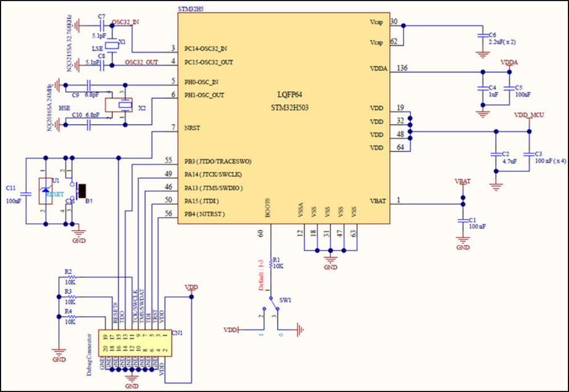Select resistor R2 10K symbol
The width and height of the screenshot is (569, 392).
point(71,277)
